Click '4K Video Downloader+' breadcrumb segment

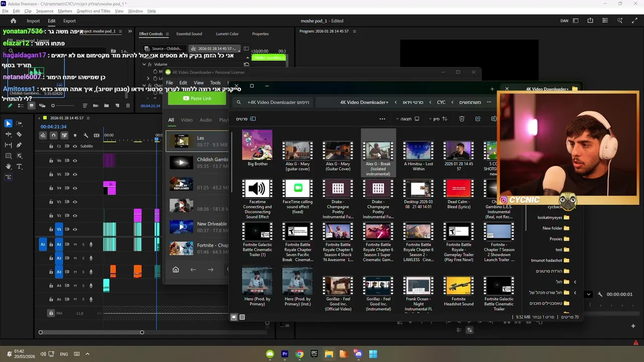coord(364,102)
